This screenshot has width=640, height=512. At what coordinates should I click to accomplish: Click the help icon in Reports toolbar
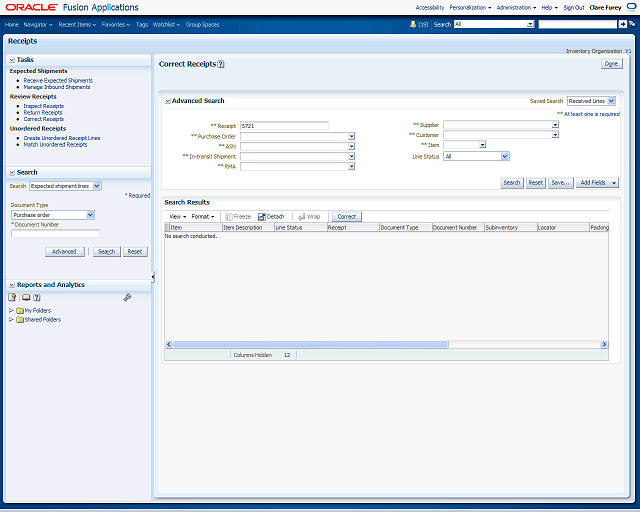pos(37,297)
